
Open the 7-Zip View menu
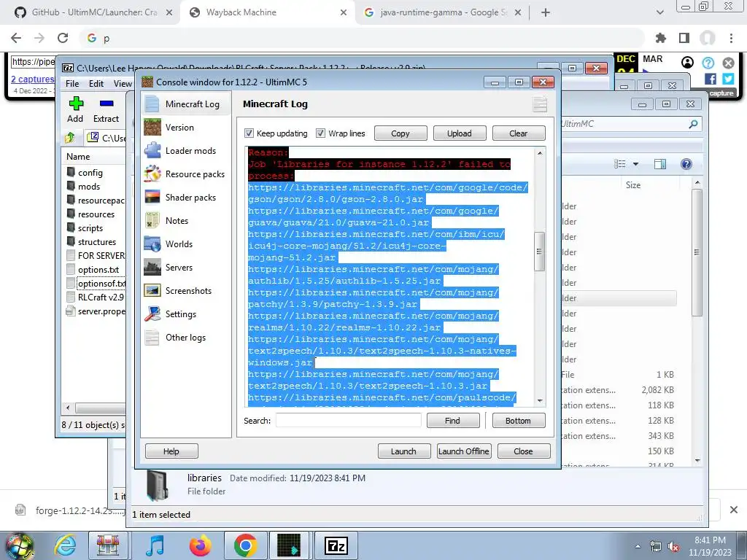pyautogui.click(x=123, y=83)
